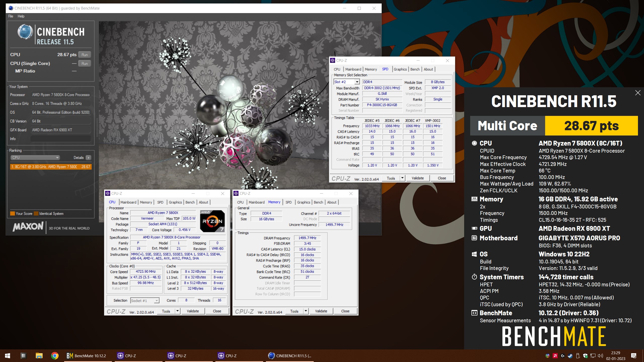Open the Slot #2 memory slot dropdown
The width and height of the screenshot is (644, 362).
tap(346, 82)
